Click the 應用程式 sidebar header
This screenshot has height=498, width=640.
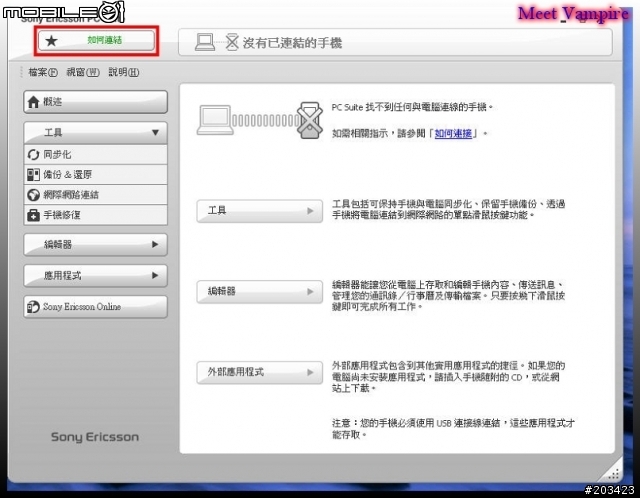[x=96, y=276]
